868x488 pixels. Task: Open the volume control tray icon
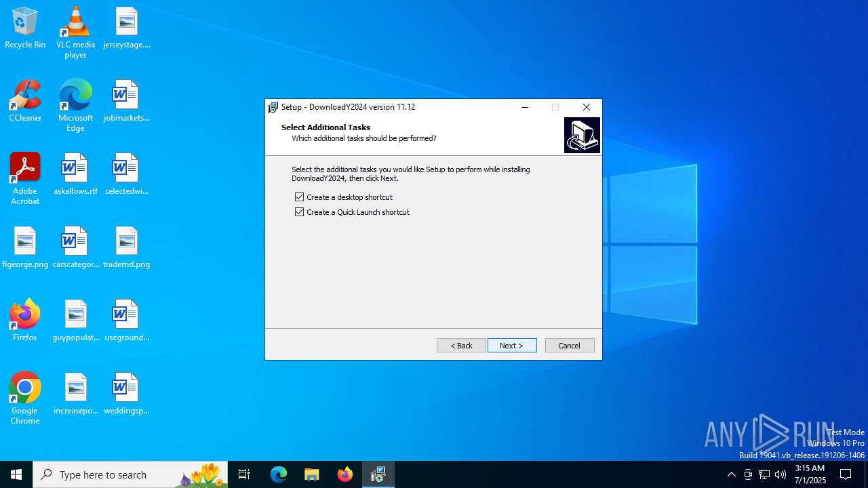(781, 474)
